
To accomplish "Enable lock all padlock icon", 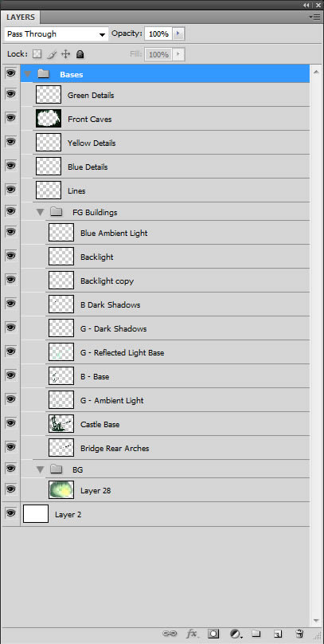I will tap(80, 54).
